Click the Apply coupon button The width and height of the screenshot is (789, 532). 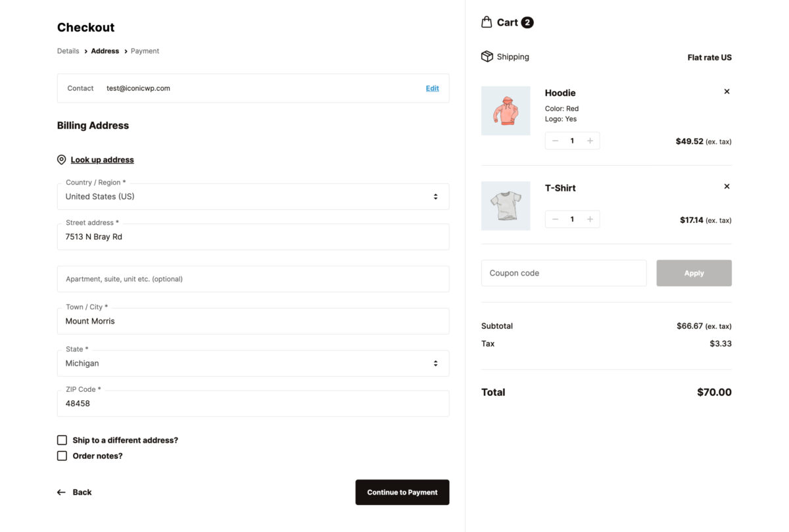[x=694, y=272]
